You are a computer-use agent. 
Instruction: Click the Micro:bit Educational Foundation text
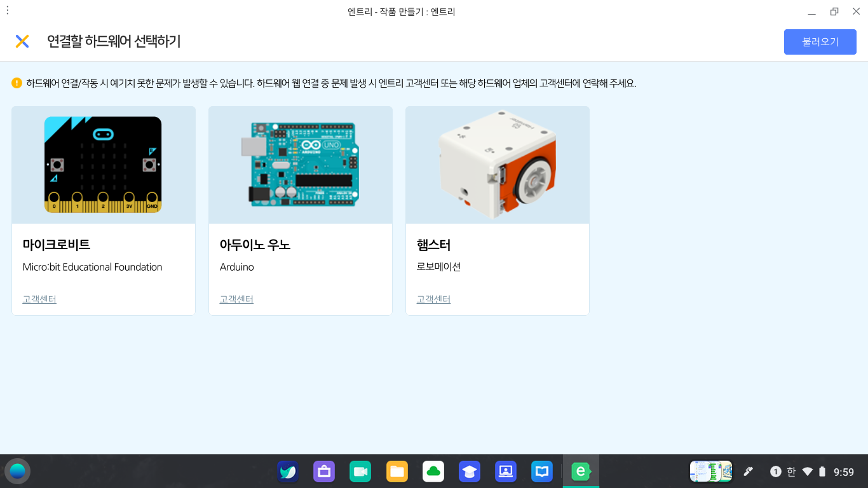coord(92,267)
